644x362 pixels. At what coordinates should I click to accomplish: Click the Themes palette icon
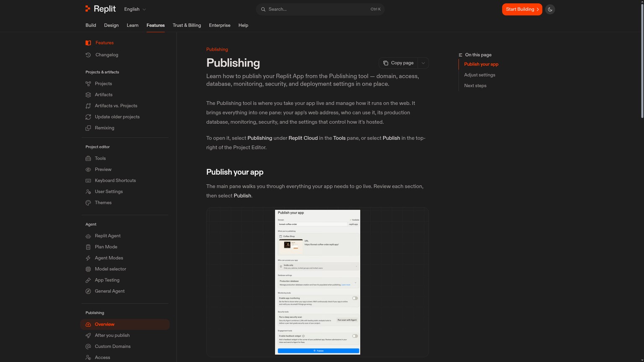88,203
